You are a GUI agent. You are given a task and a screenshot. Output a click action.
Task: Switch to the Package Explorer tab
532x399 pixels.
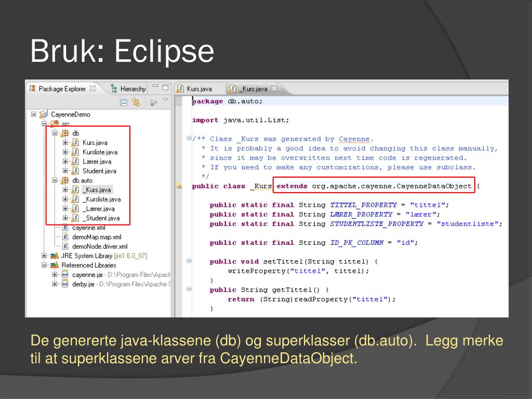click(62, 89)
